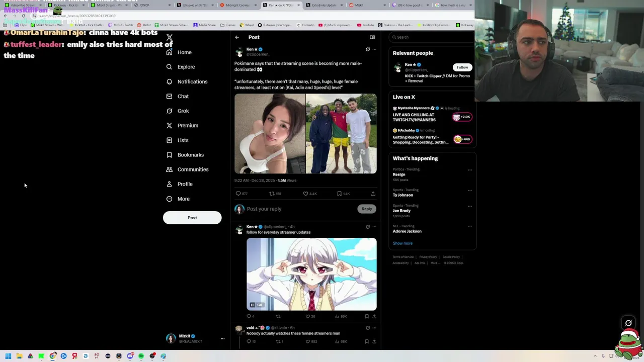Open Nyatasha Nyanners live broadcast
This screenshot has width=644, height=362.
point(433,115)
